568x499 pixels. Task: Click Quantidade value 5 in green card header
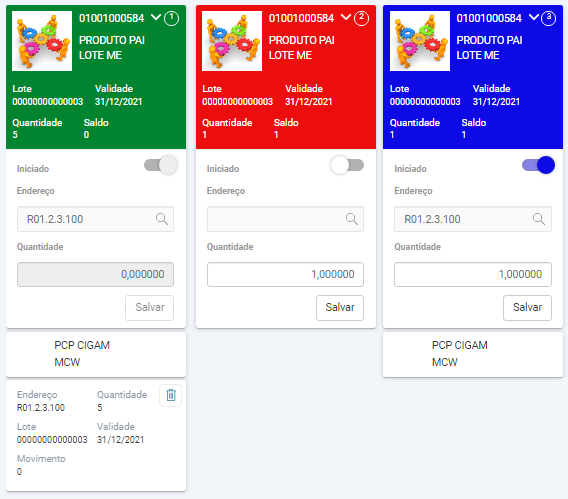[x=15, y=135]
